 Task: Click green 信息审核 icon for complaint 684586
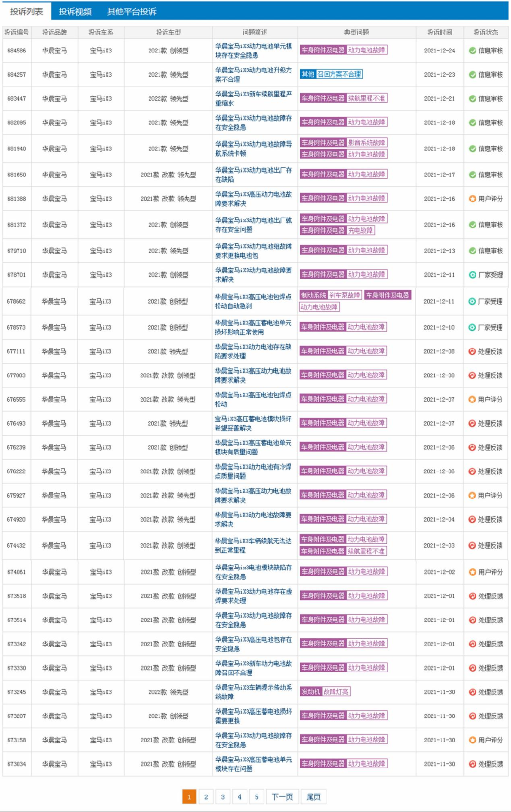pyautogui.click(x=472, y=51)
